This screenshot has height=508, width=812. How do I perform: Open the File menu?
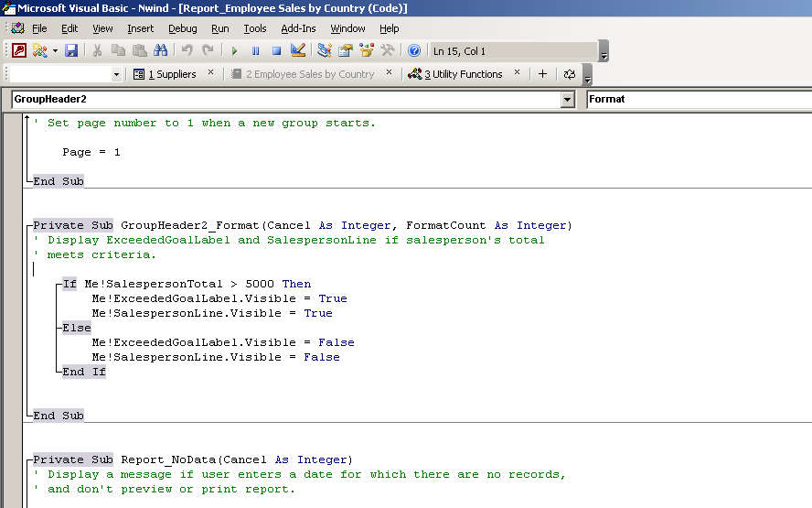coord(39,28)
